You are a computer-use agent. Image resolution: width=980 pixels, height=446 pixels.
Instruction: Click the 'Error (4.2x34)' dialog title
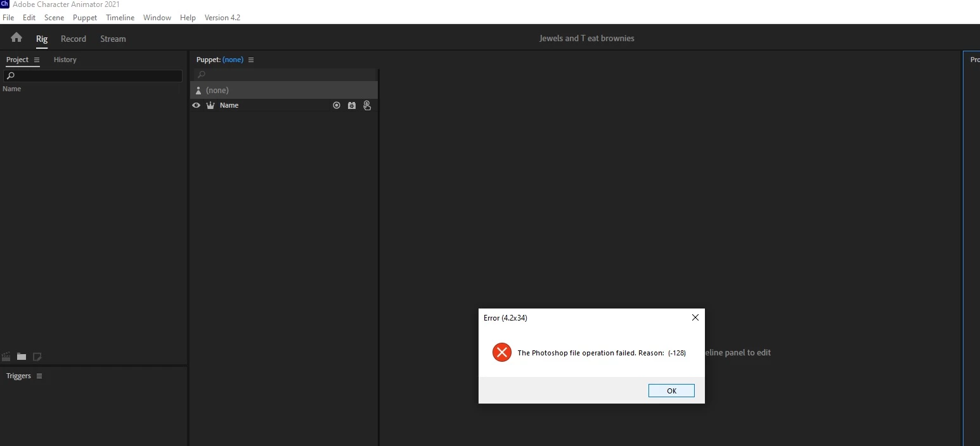click(x=505, y=318)
